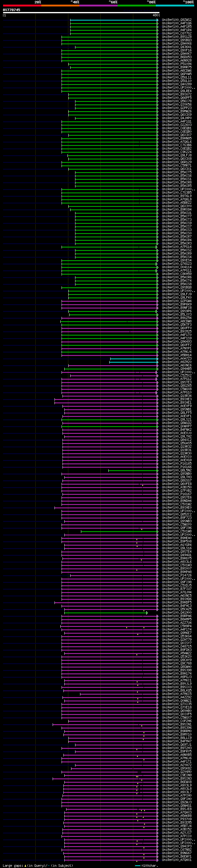Click the query end position label 480

coord(155,15)
